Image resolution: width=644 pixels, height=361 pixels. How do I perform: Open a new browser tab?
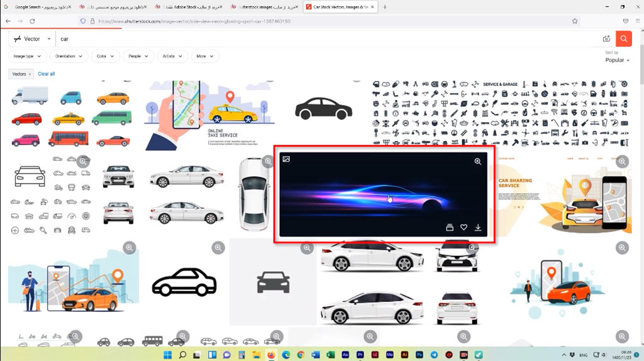[385, 7]
